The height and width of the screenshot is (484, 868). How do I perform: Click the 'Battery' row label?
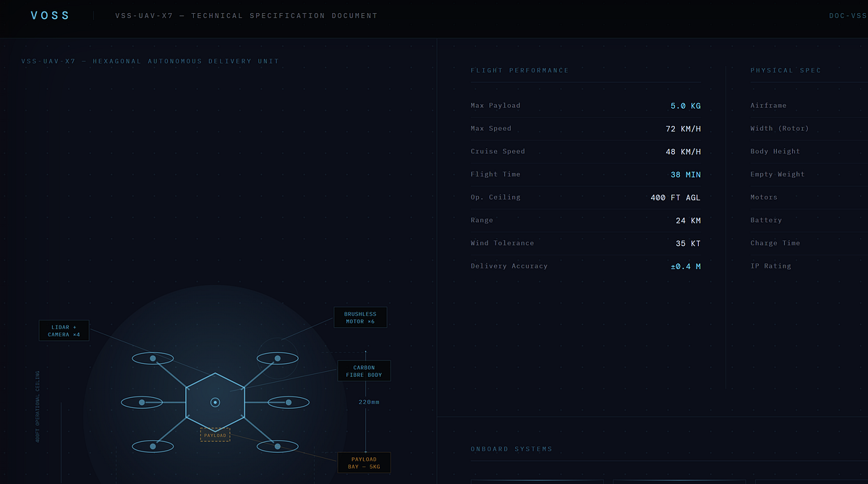(x=766, y=221)
